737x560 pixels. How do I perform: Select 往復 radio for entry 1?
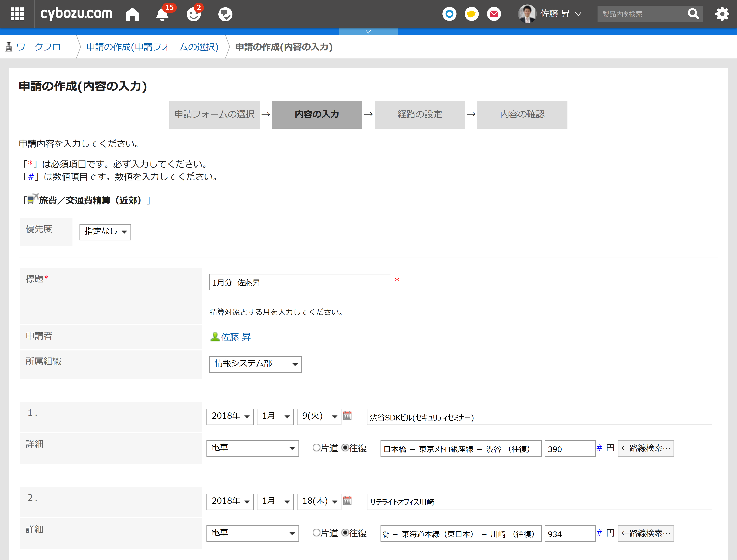(345, 448)
